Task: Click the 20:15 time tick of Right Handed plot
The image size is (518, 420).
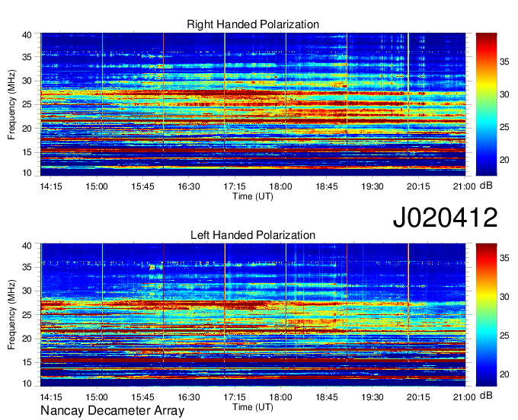Action: 418,186
